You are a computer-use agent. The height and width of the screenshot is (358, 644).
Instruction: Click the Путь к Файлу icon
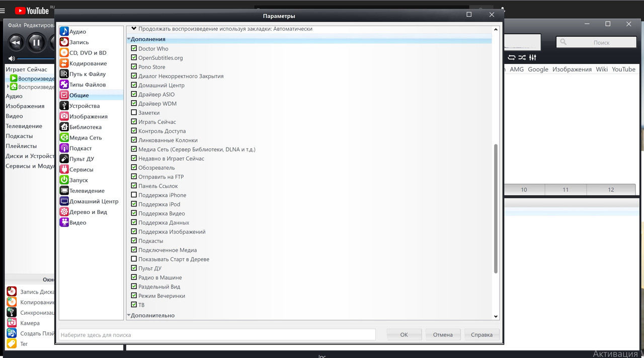64,74
